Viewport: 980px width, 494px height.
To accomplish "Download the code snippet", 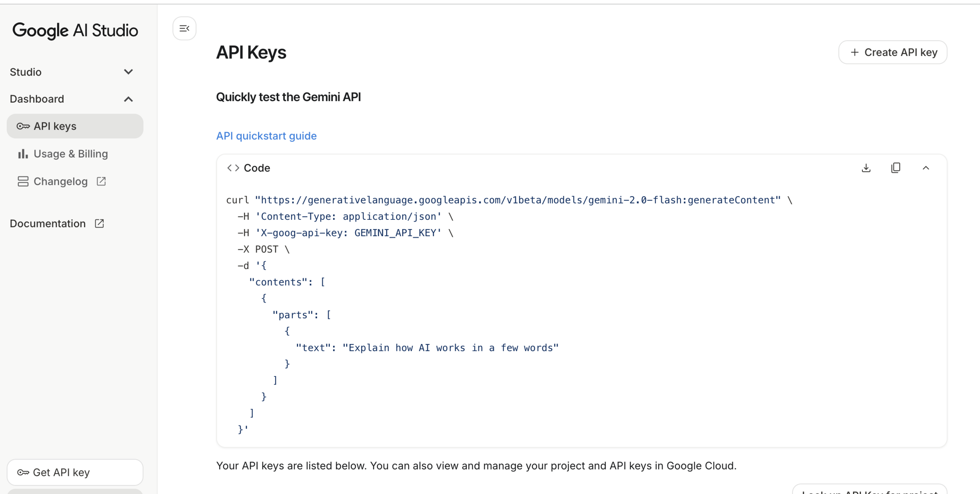I will pyautogui.click(x=866, y=168).
